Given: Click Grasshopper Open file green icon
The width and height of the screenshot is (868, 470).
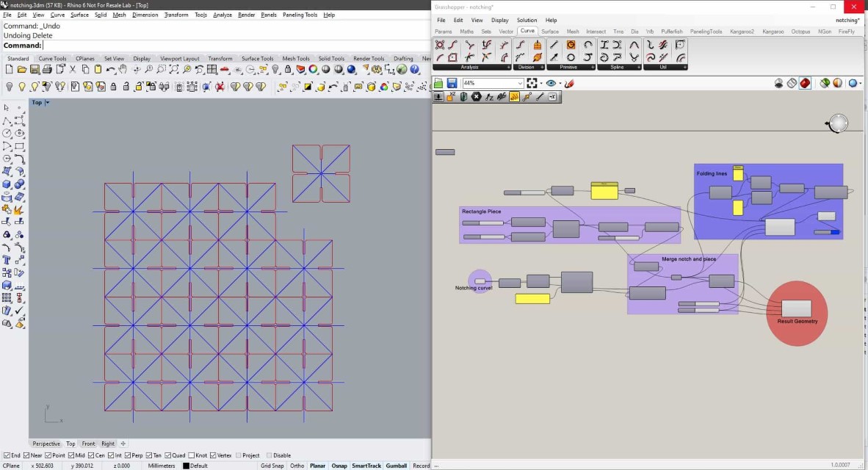Looking at the screenshot, I should click(x=438, y=83).
